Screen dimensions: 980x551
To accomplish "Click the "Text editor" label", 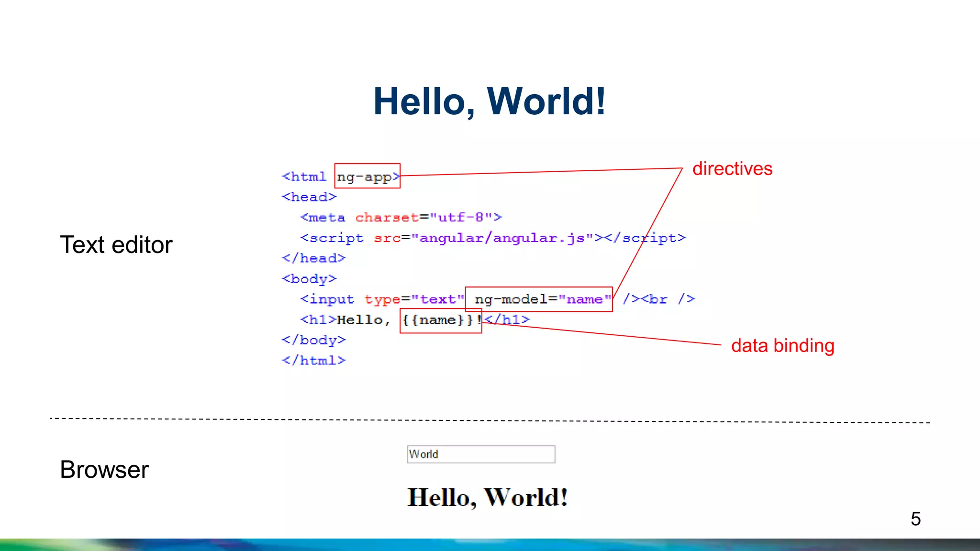I will 116,245.
